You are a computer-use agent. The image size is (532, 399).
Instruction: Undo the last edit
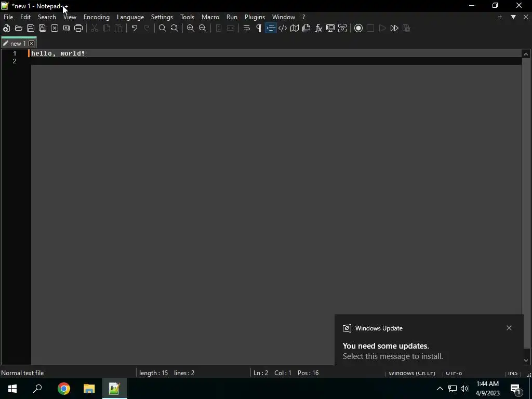coord(135,28)
